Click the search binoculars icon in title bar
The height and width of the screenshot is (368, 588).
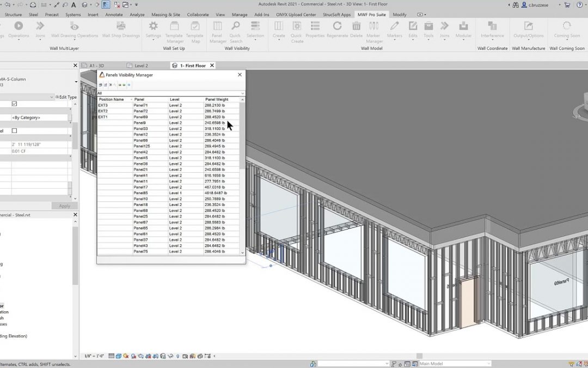[516, 4]
